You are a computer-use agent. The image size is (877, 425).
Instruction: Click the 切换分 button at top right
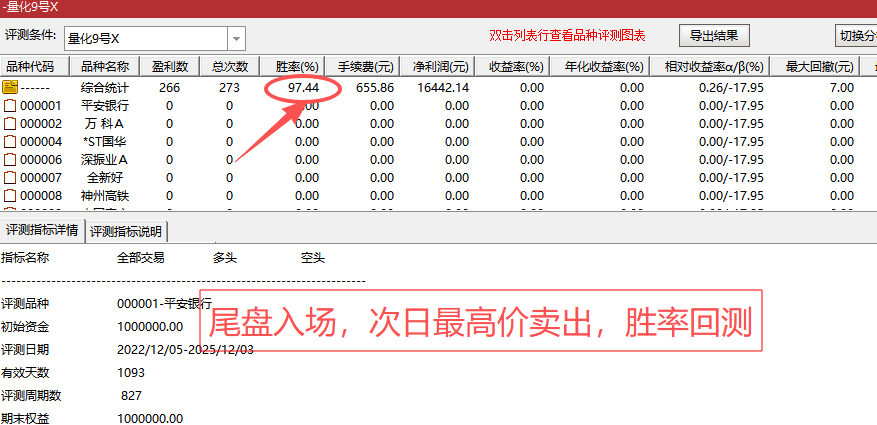point(857,36)
